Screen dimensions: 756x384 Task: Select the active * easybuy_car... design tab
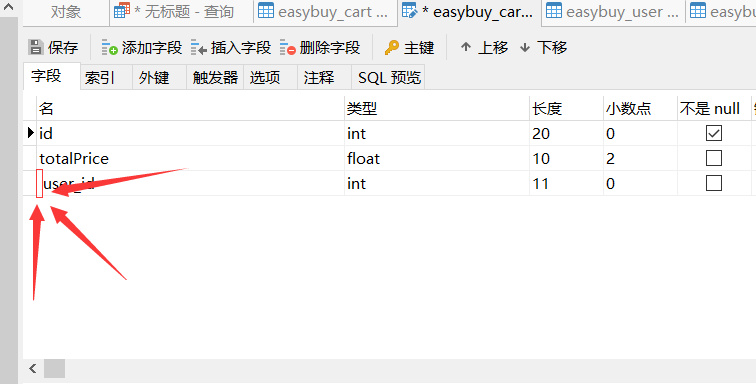click(470, 12)
